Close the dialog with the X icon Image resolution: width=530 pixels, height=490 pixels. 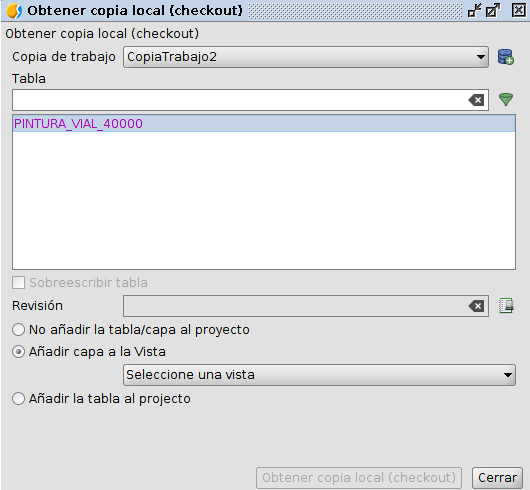[519, 10]
